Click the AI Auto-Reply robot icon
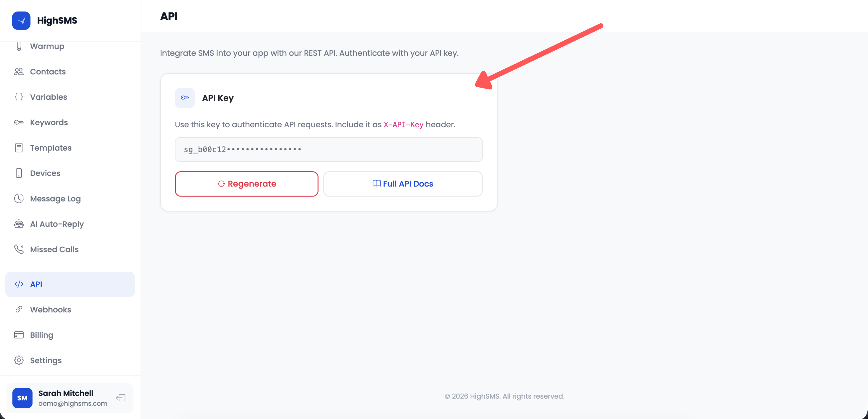This screenshot has height=419, width=868. [19, 224]
